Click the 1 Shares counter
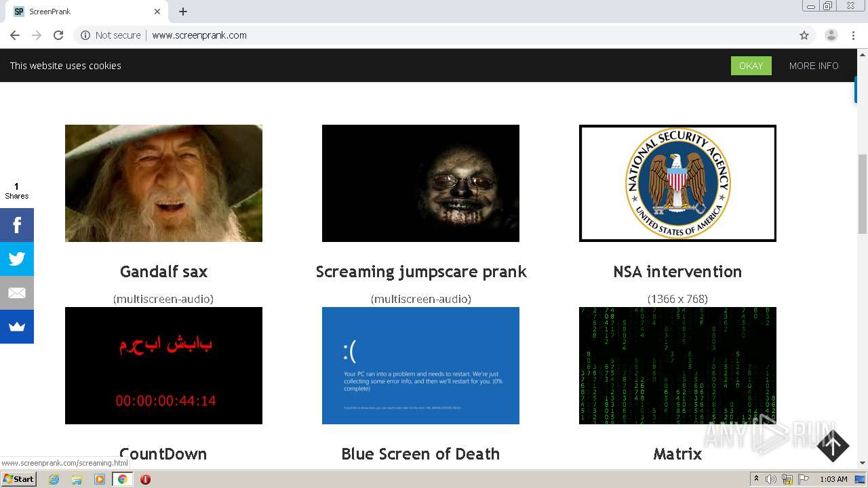 (17, 191)
